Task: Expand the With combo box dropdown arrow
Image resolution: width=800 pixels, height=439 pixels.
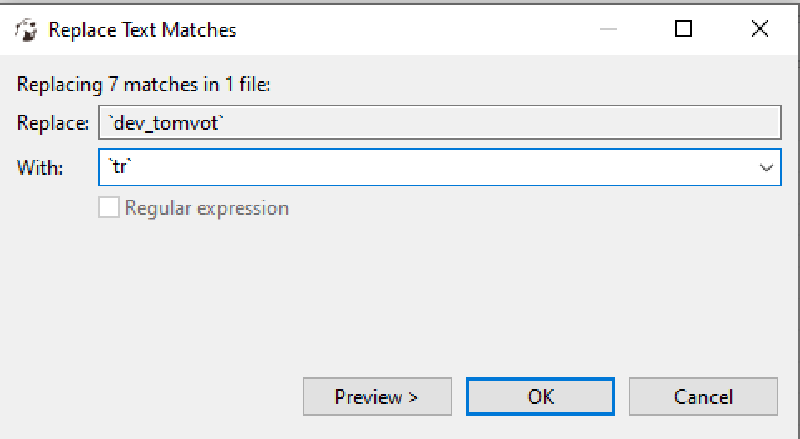Action: click(767, 168)
